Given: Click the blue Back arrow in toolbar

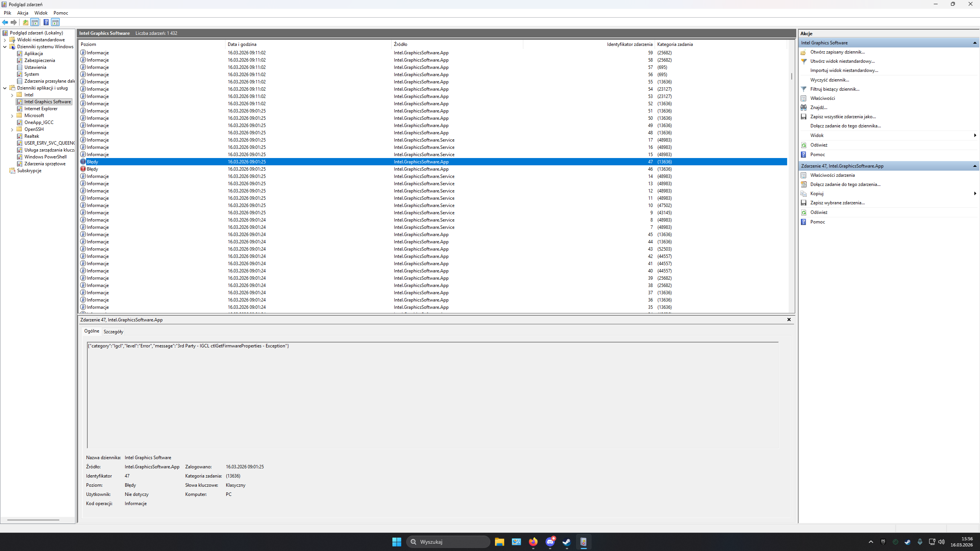Looking at the screenshot, I should (x=5, y=22).
